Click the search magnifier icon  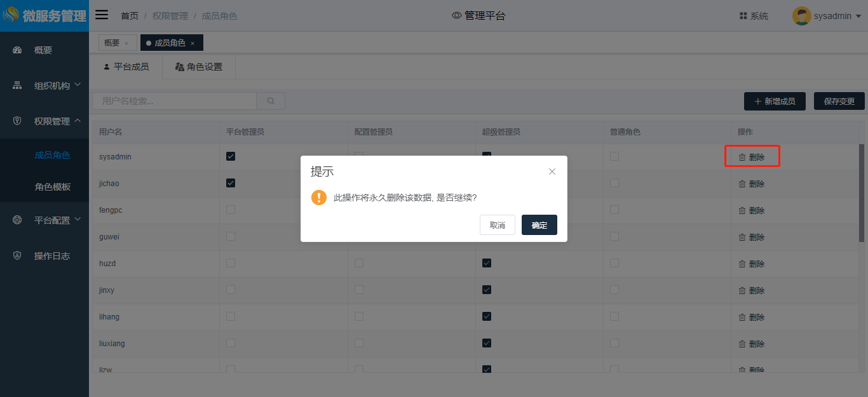pyautogui.click(x=271, y=101)
